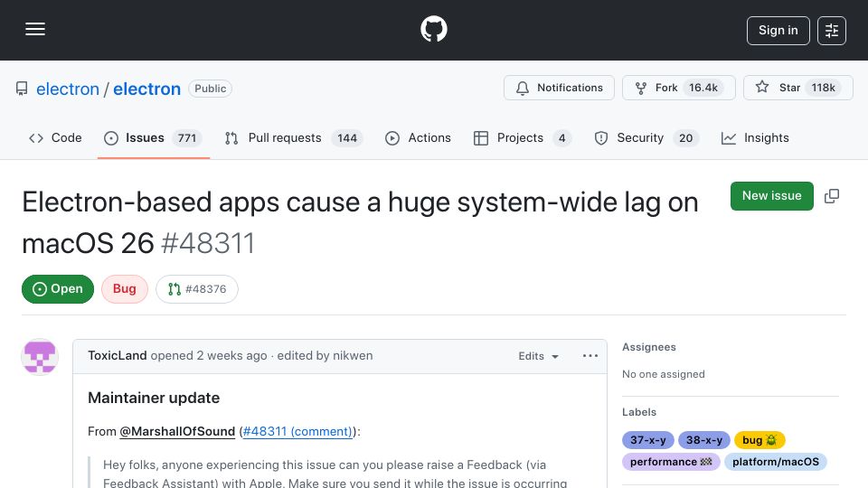Click the Bug issue type badge
This screenshot has width=868, height=488.
125,289
